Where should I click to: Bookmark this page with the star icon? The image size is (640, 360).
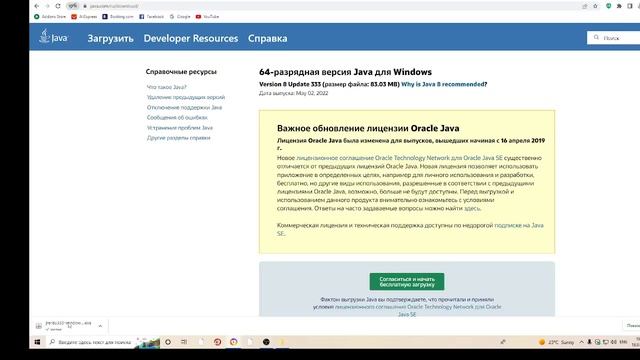click(595, 6)
